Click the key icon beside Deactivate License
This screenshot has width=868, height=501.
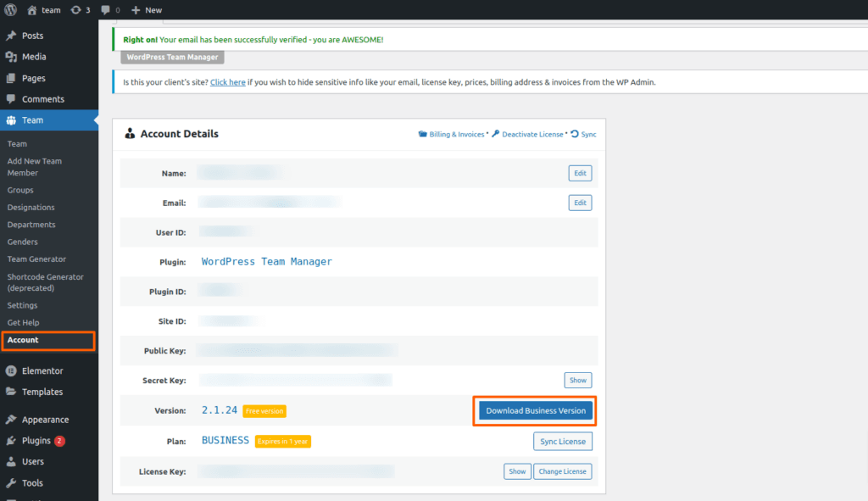click(x=495, y=134)
